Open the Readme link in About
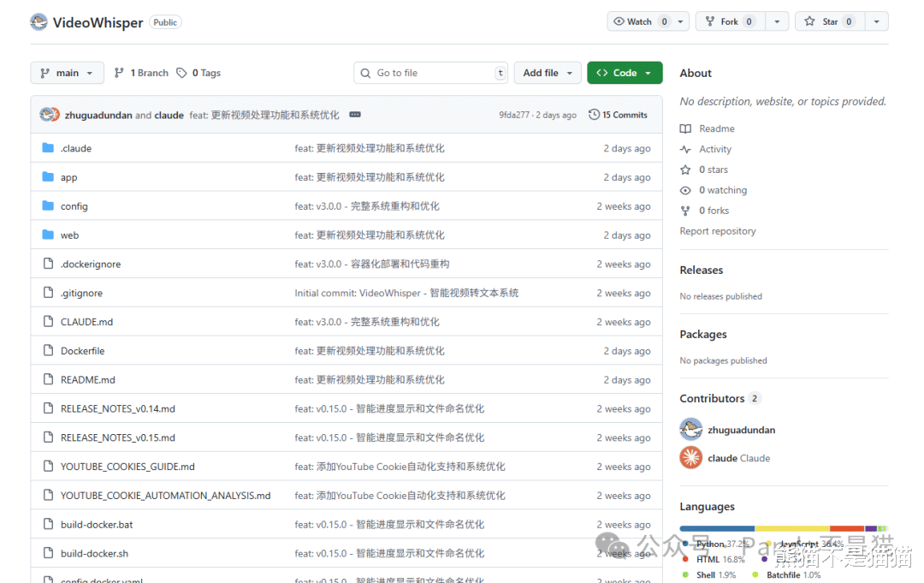The width and height of the screenshot is (924, 583). 717,128
